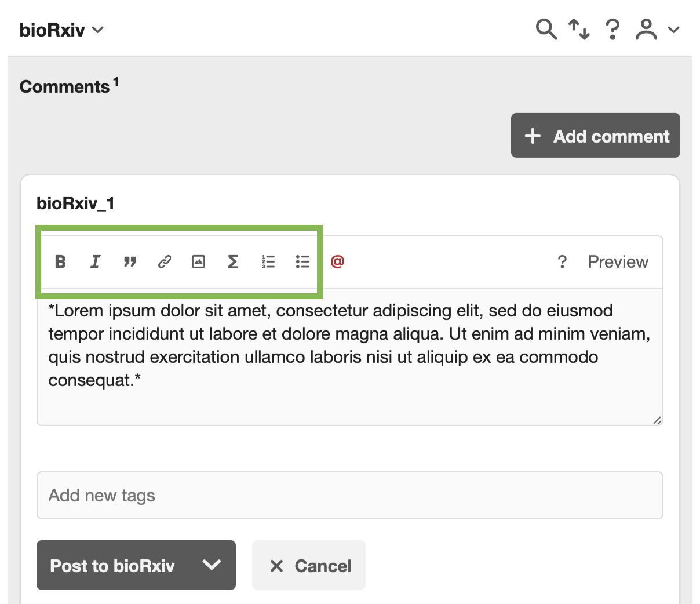Insert a hyperlink into the comment
The width and height of the screenshot is (700, 604).
[165, 262]
